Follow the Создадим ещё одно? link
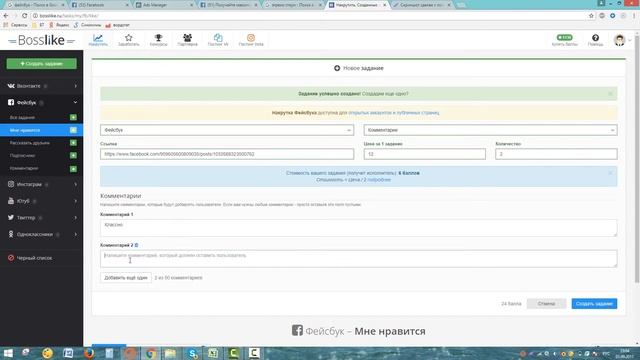The image size is (640, 360). click(385, 93)
